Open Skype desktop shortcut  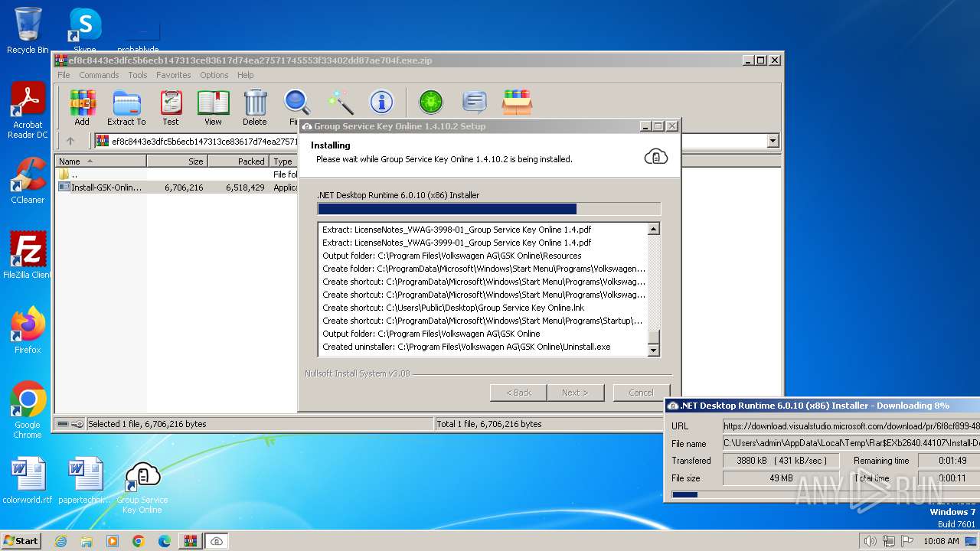85,31
